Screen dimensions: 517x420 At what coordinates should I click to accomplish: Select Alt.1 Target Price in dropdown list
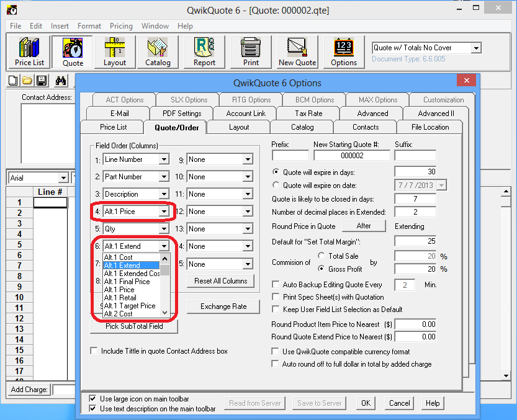pos(131,306)
